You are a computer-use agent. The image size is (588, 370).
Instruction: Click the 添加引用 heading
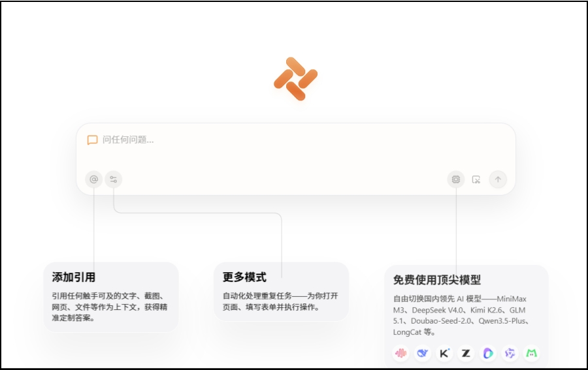click(73, 277)
